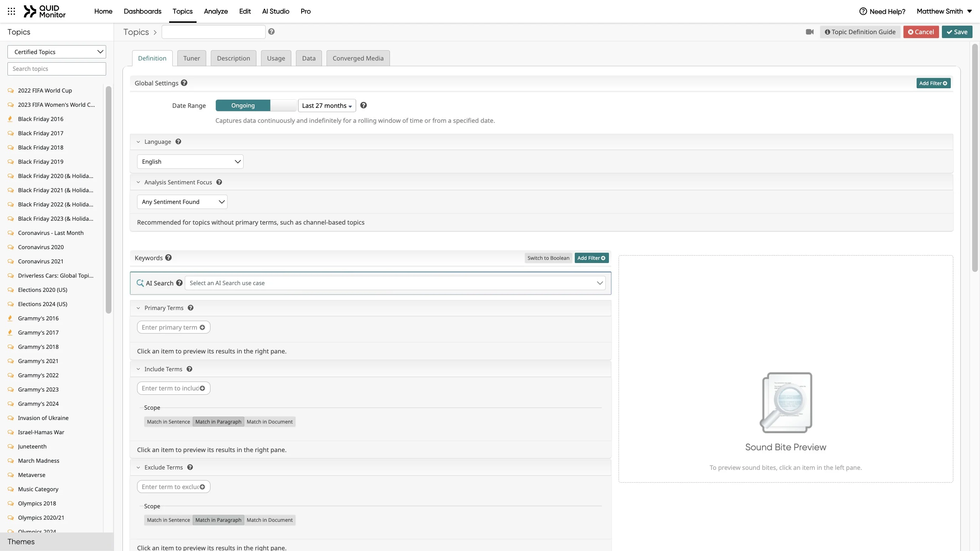
Task: Click the Save button
Action: [957, 32]
